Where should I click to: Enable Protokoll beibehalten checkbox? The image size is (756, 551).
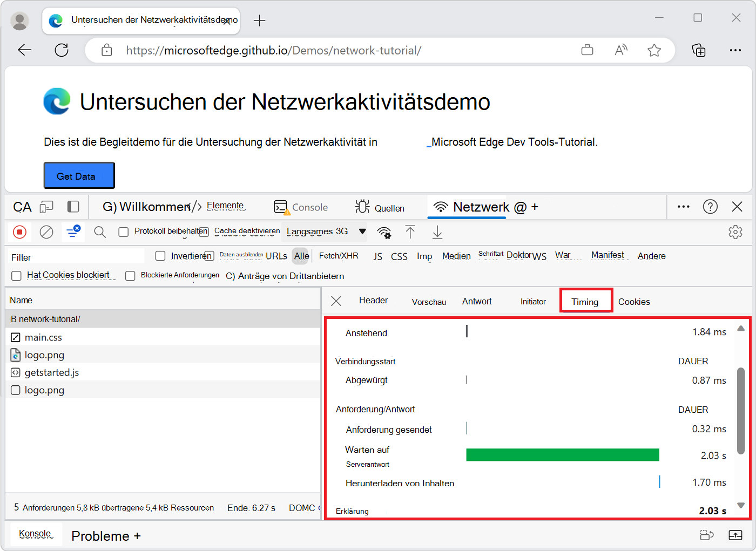click(x=124, y=232)
